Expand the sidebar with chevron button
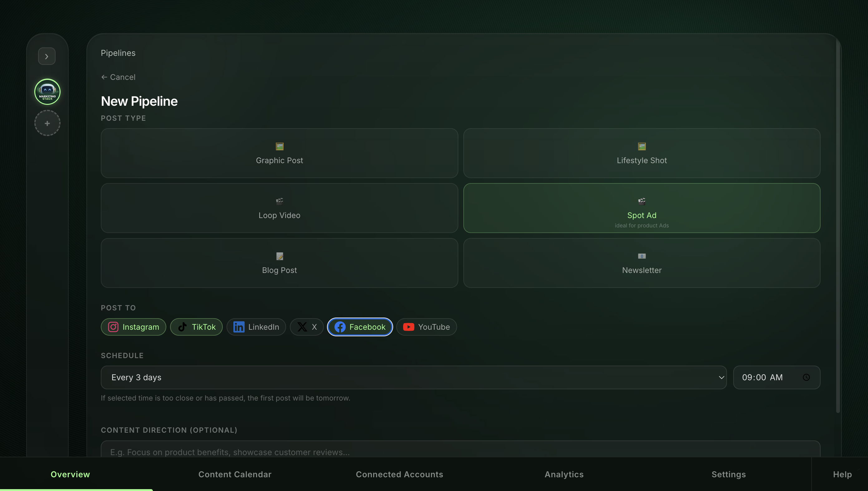Viewport: 868px width, 491px height. point(47,56)
